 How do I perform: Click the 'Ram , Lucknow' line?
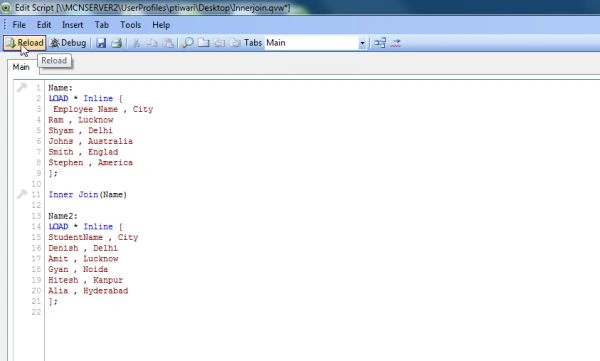click(x=81, y=120)
